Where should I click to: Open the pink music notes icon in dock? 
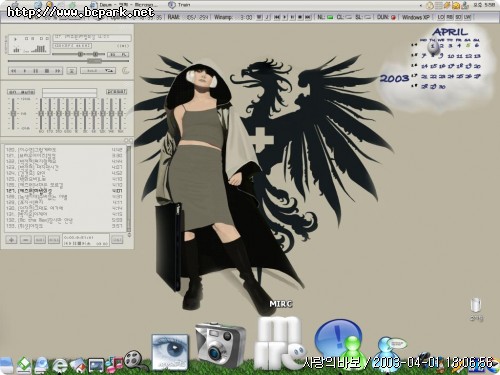point(114,364)
